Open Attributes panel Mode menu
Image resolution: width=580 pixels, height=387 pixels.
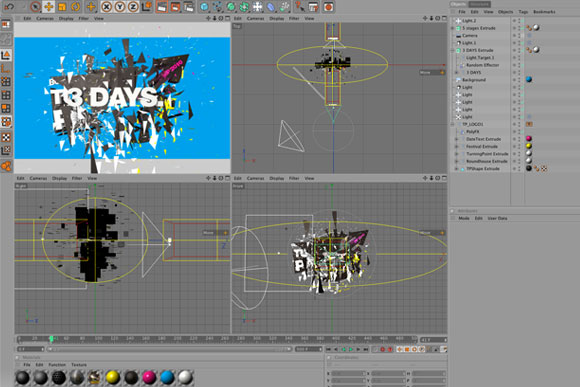464,218
